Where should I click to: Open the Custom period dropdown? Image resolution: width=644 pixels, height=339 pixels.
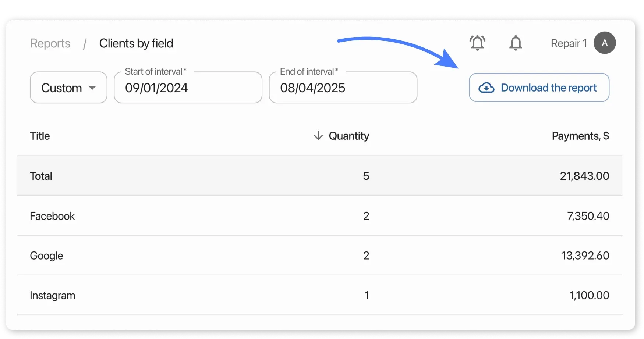pos(68,88)
